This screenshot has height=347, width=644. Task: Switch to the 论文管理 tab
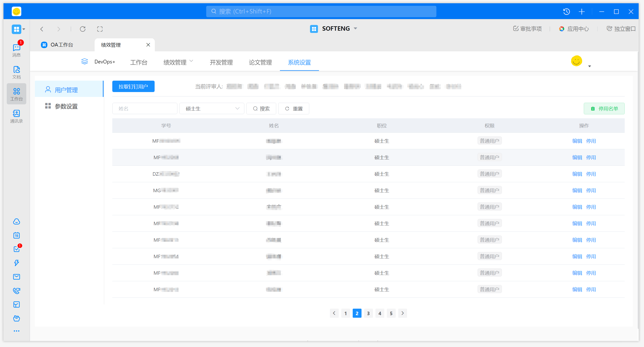pos(260,62)
